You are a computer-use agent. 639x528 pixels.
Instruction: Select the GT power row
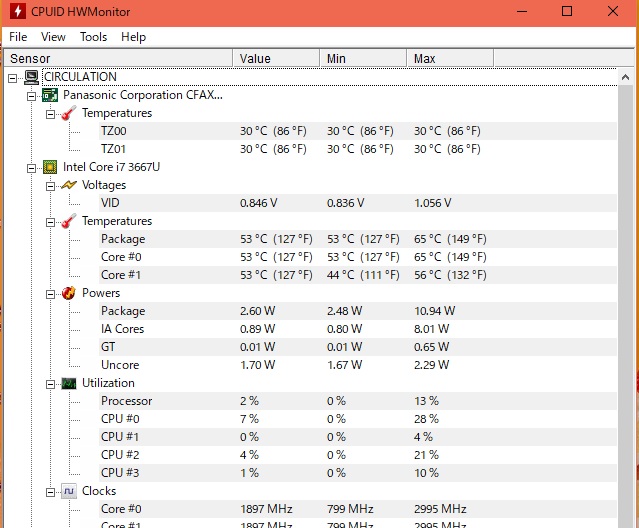[358, 347]
